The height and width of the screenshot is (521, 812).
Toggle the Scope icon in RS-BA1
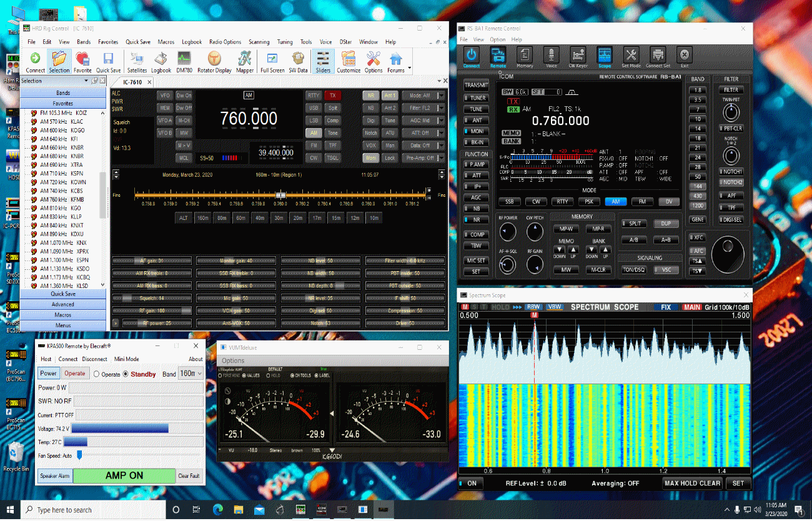[x=605, y=57]
